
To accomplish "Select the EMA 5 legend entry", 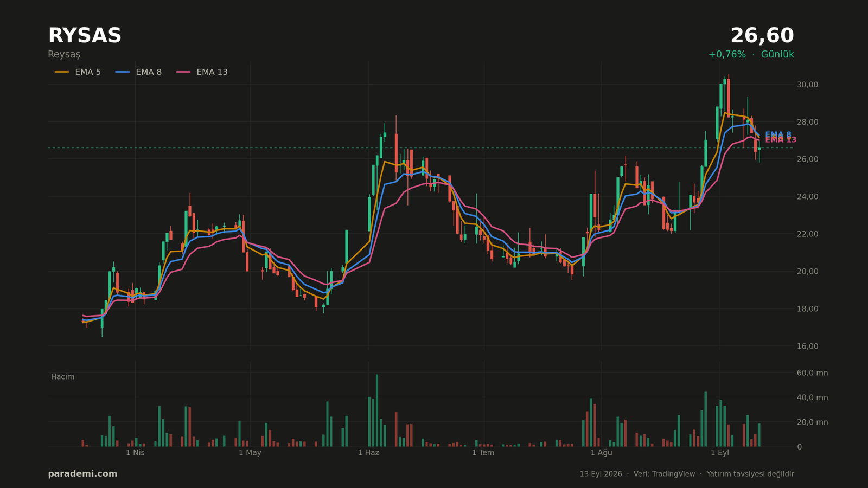I will pos(78,72).
